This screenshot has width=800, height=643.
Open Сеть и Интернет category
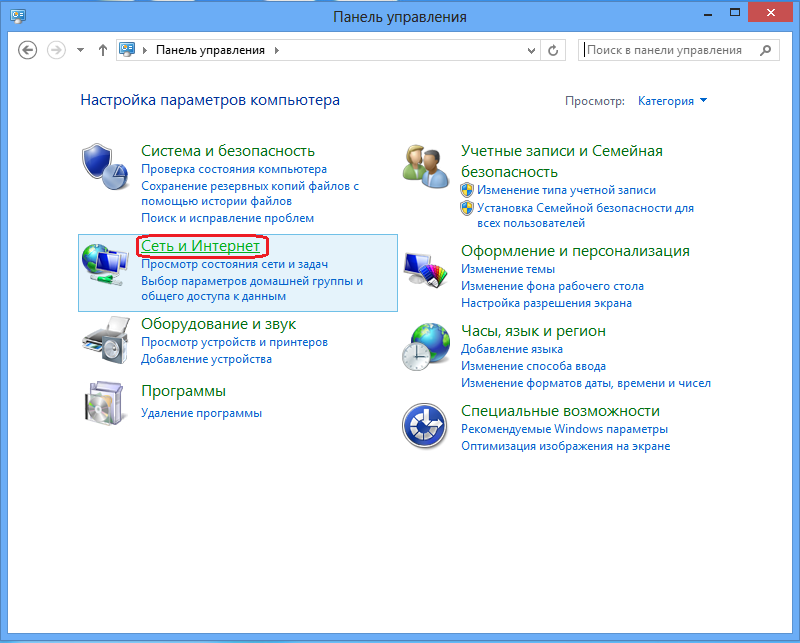point(201,245)
